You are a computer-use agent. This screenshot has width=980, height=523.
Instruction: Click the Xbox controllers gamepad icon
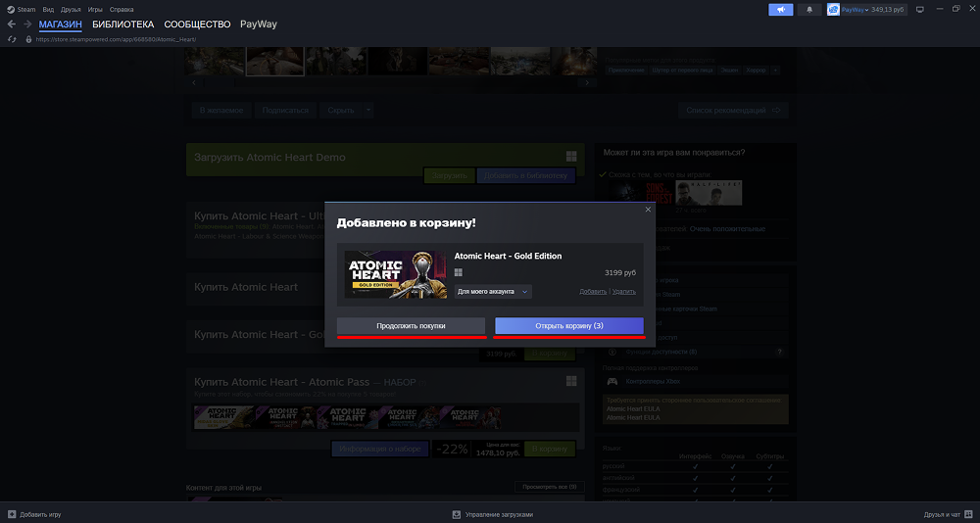(612, 381)
